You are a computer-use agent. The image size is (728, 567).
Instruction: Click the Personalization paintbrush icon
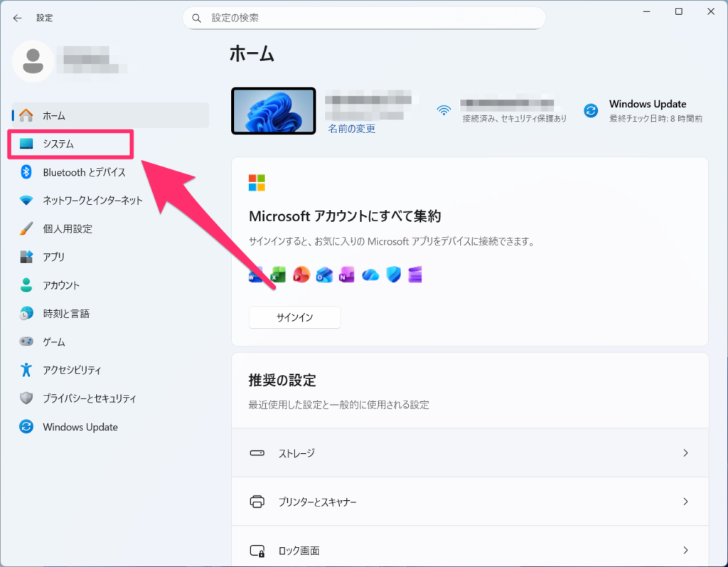(x=26, y=229)
